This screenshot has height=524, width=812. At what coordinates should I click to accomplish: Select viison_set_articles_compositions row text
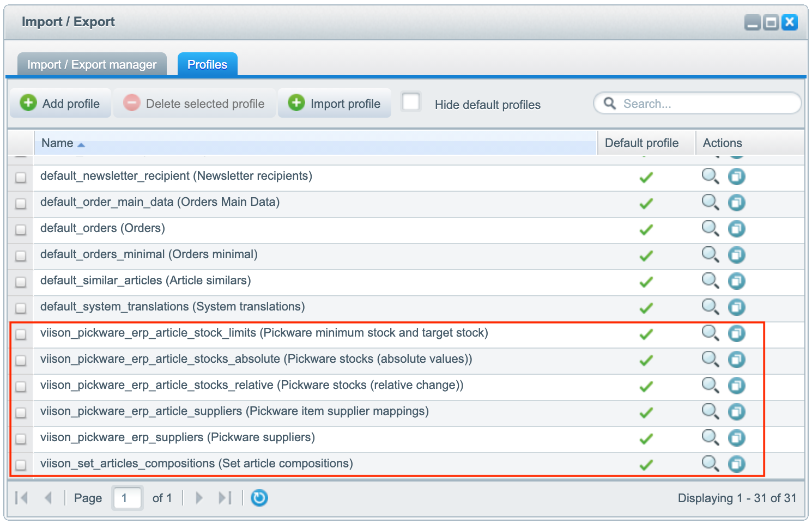[x=197, y=464]
